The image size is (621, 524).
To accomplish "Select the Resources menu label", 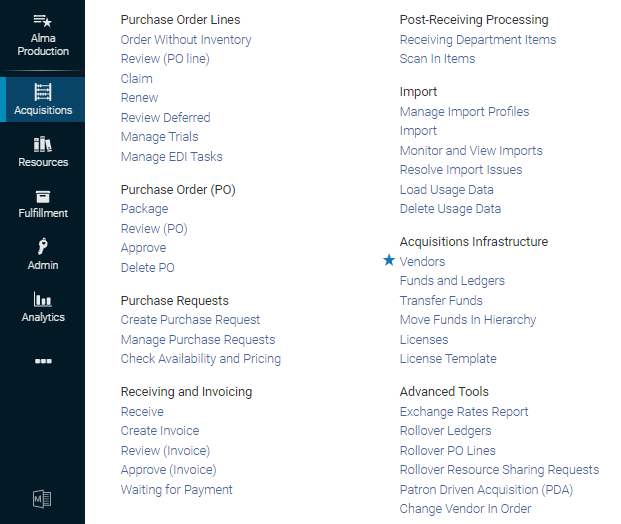I will pyautogui.click(x=43, y=162).
